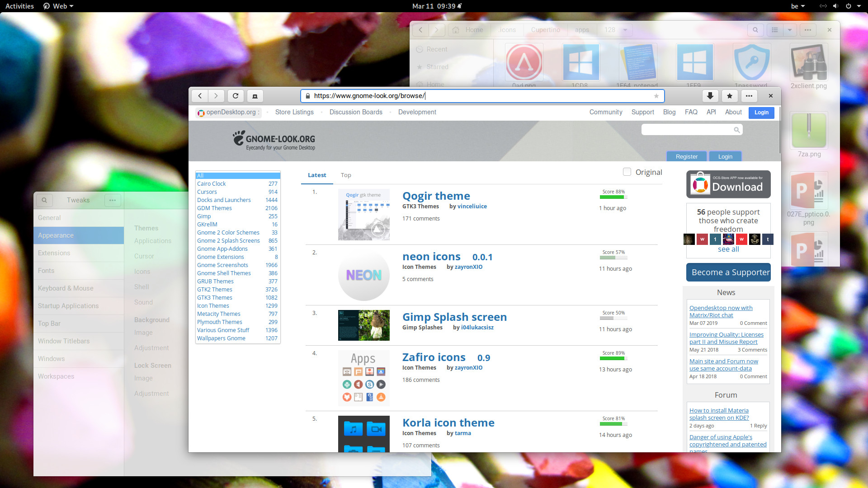Expand the system menu arrow in top bar
Image resolution: width=868 pixels, height=488 pixels.
click(x=859, y=6)
